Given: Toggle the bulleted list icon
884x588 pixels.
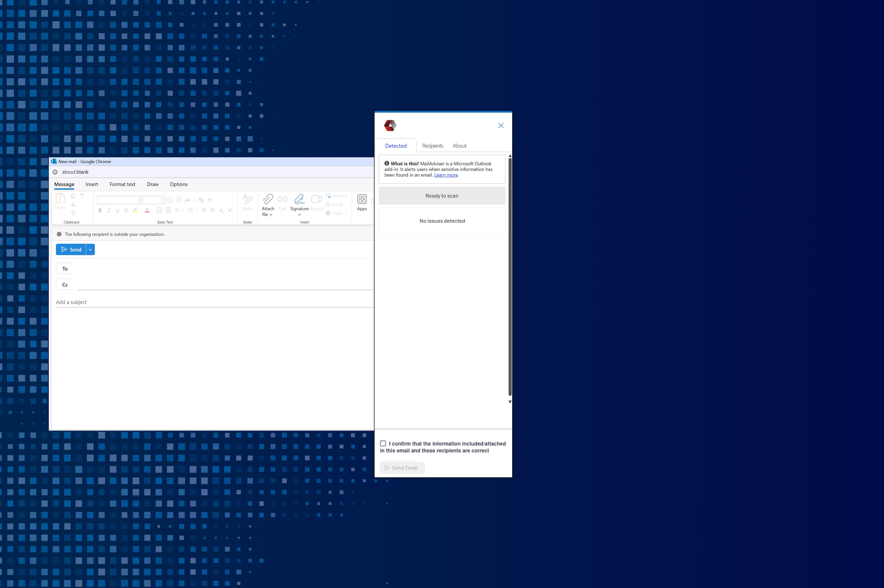Looking at the screenshot, I should tap(170, 200).
